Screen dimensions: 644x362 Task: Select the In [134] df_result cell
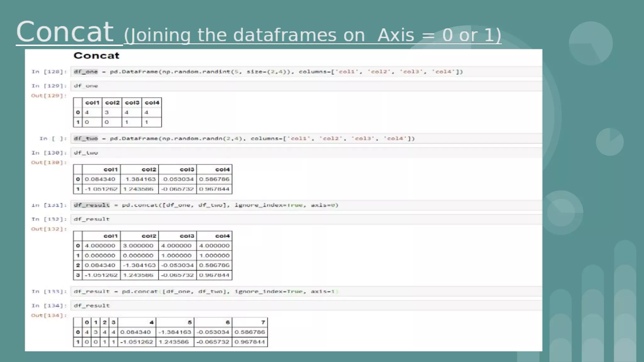(x=92, y=305)
